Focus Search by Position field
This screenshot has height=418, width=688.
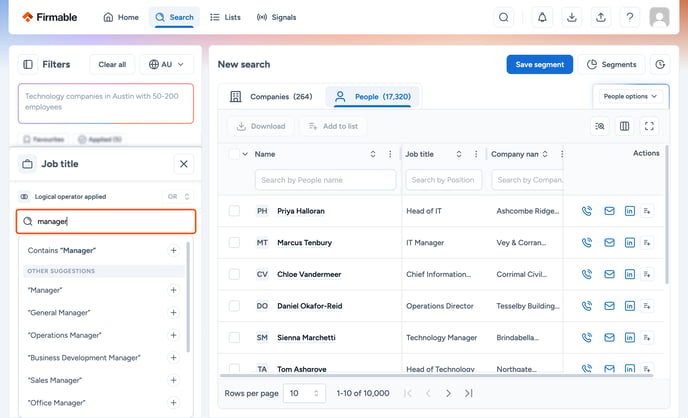pyautogui.click(x=444, y=180)
